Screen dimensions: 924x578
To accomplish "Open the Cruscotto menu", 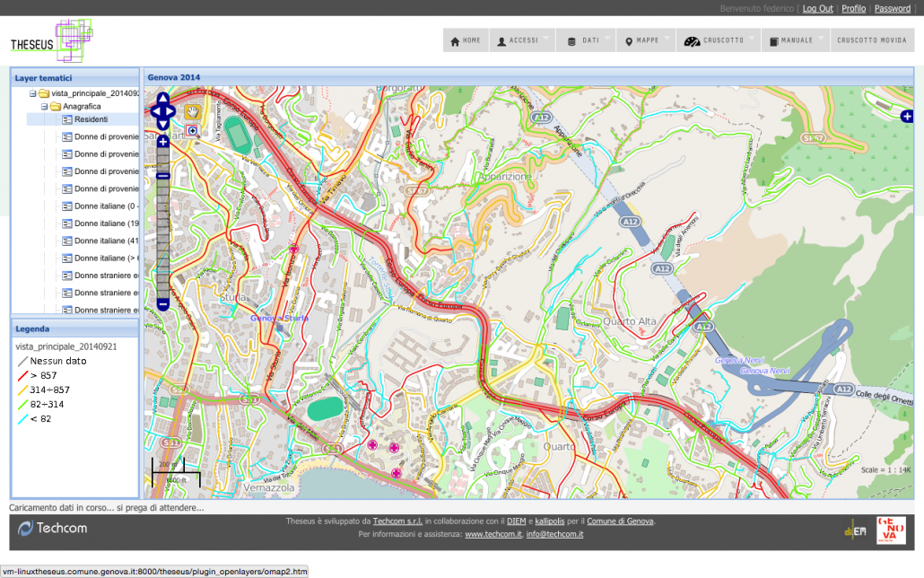I will (x=719, y=40).
